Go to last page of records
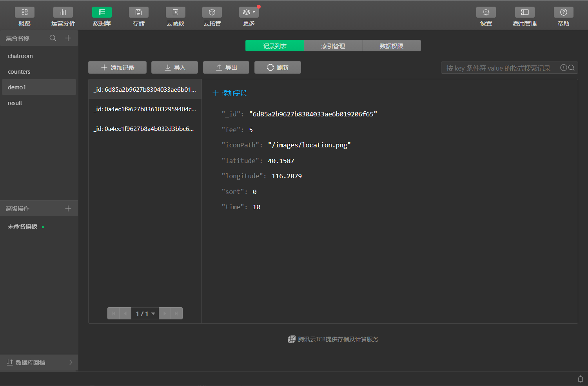The width and height of the screenshot is (588, 386). (176, 314)
